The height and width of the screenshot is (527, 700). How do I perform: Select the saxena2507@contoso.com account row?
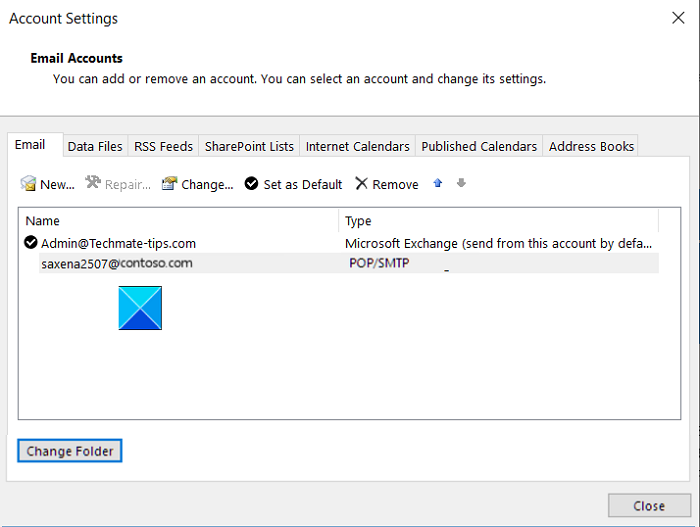[117, 264]
